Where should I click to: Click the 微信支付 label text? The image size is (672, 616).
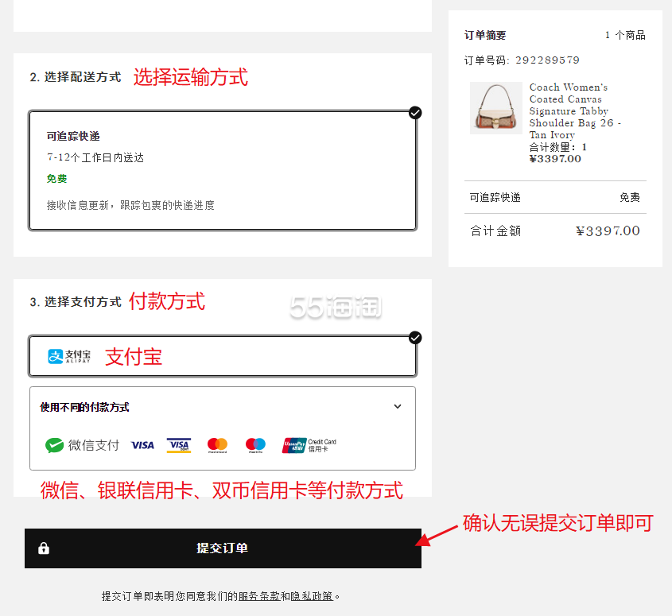(94, 446)
